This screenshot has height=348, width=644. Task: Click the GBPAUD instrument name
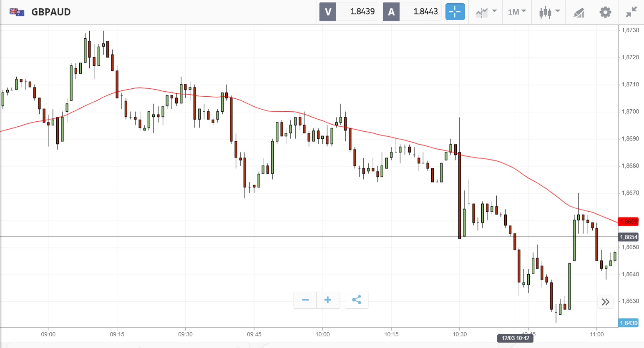[51, 12]
